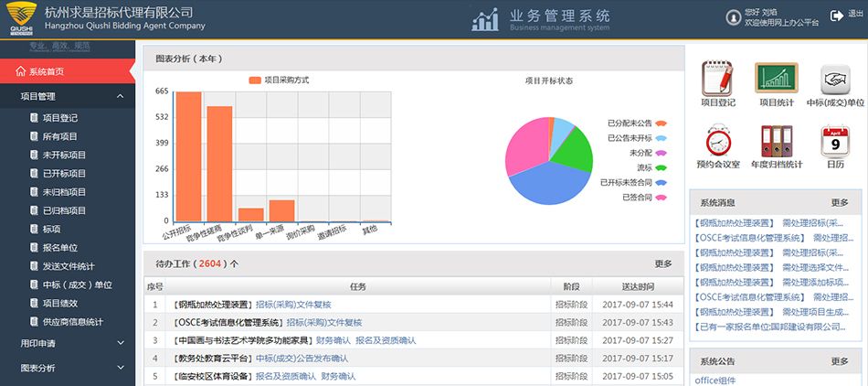Collapse the 项目管理 sidebar section
This screenshot has height=386, width=868.
click(x=120, y=96)
